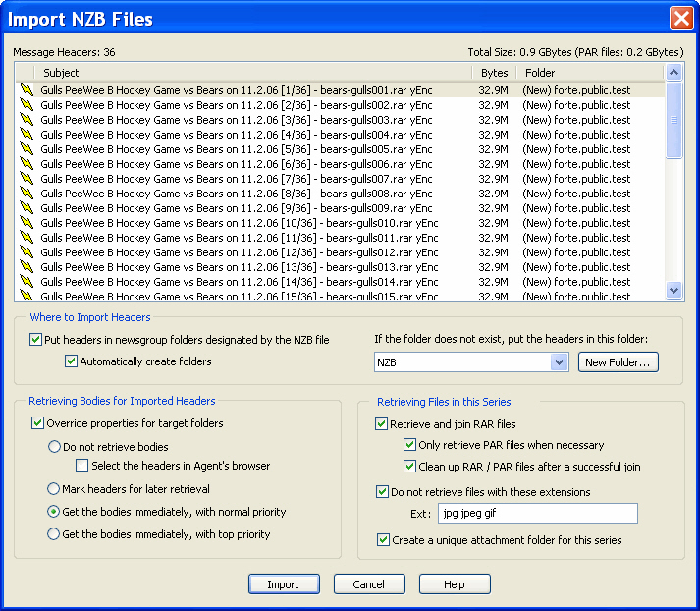This screenshot has width=700, height=611.
Task: Click the icon beside the bears-gulls012.rar entry
Action: coord(27,252)
